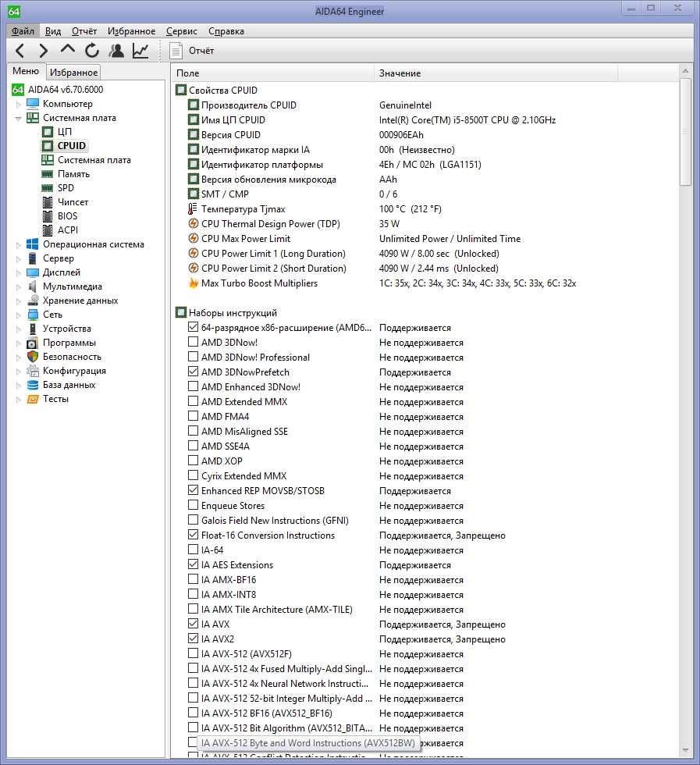Click the BIOS chip icon
Image resolution: width=700 pixels, height=765 pixels.
click(48, 216)
